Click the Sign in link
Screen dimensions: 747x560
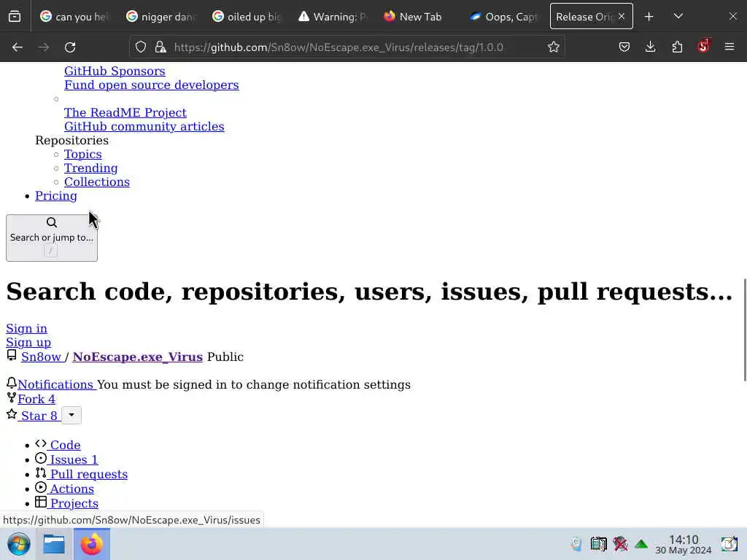click(27, 329)
